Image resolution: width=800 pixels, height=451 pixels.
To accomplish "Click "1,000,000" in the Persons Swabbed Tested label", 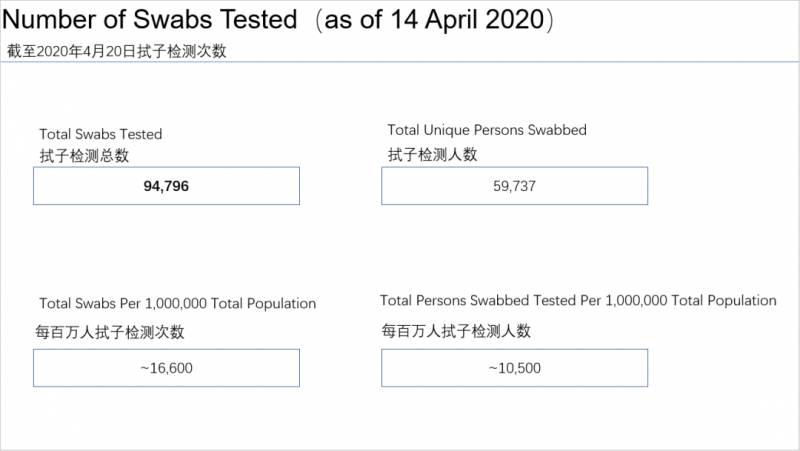I will point(634,300).
